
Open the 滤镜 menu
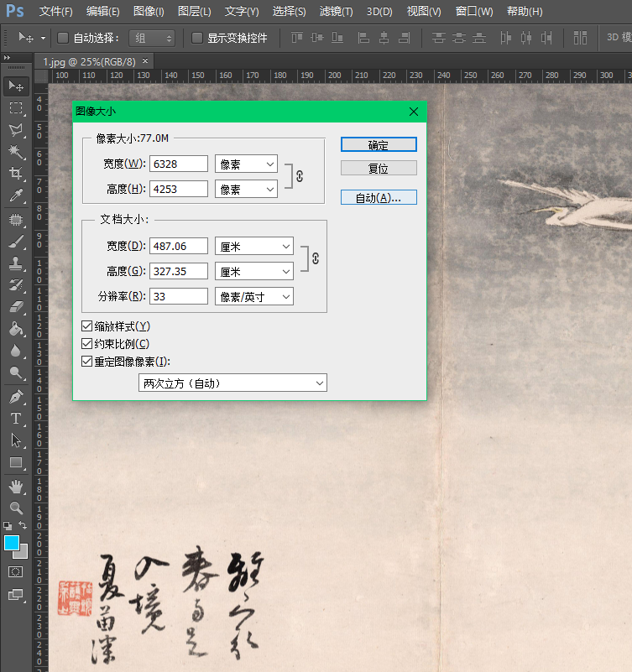pos(336,12)
